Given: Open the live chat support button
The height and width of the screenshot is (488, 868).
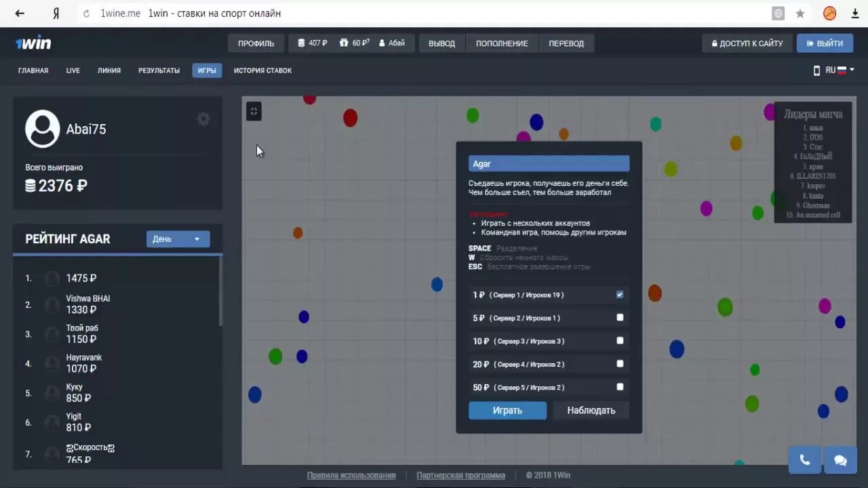Looking at the screenshot, I should (841, 460).
